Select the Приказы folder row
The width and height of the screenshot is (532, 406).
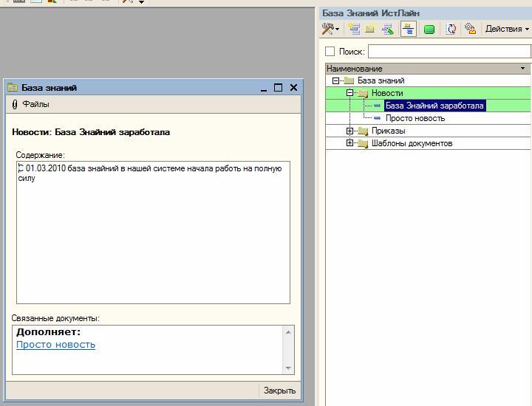[x=428, y=131]
